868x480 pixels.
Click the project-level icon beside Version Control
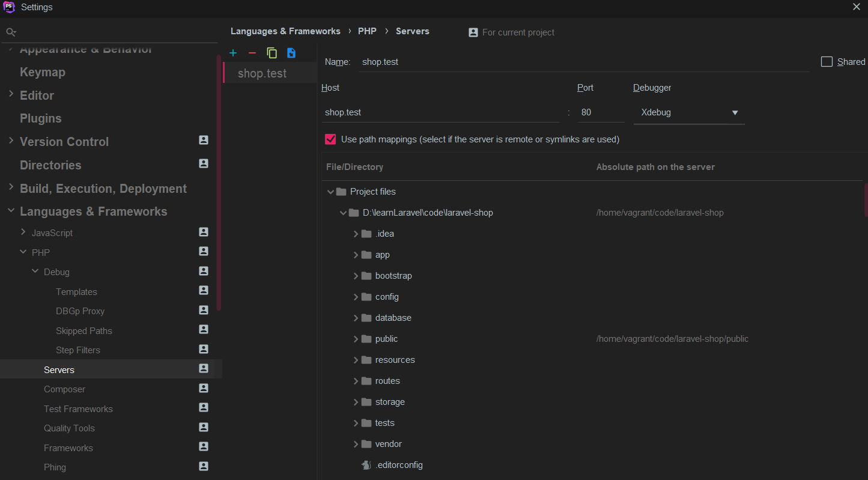tap(204, 140)
